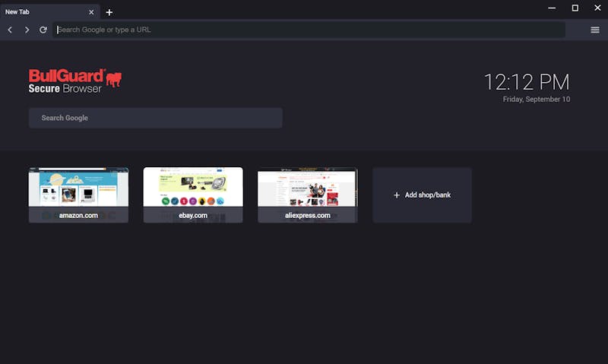Click the Add shop/bank button
The image size is (608, 364).
click(x=423, y=195)
